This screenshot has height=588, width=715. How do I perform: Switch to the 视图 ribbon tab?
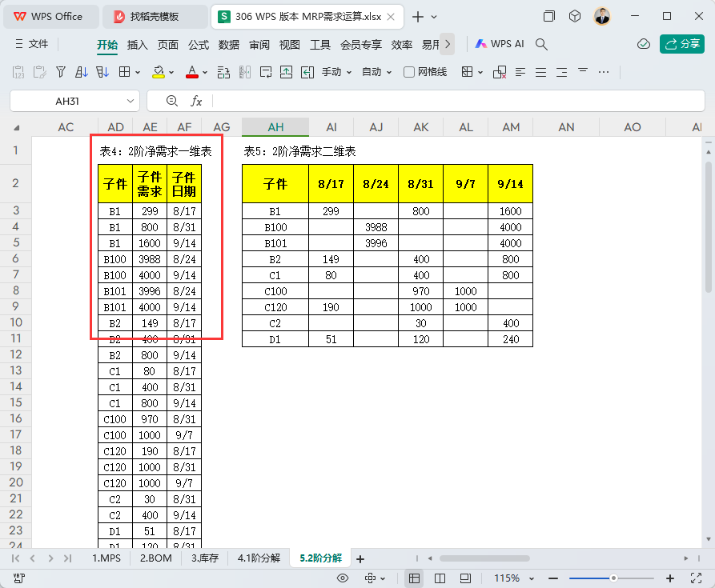[x=290, y=45]
